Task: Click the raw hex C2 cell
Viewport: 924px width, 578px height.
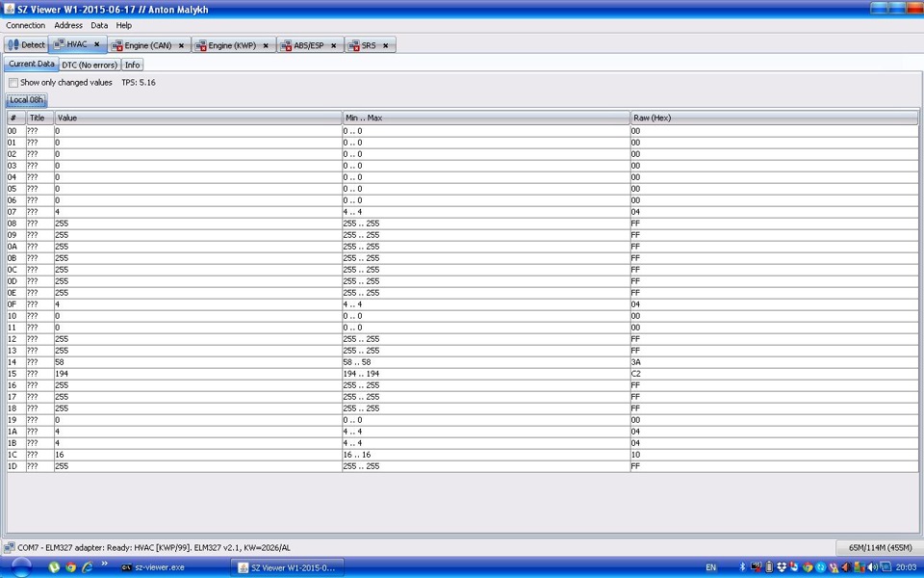Action: (x=774, y=374)
